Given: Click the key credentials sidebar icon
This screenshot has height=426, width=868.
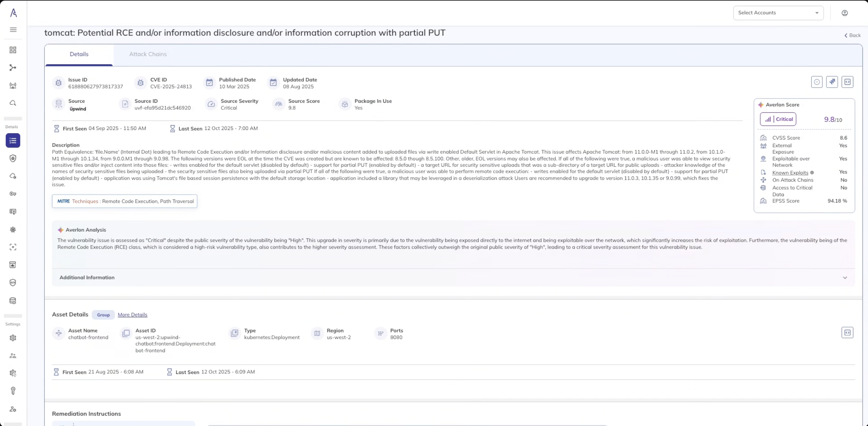Looking at the screenshot, I should pos(13,194).
